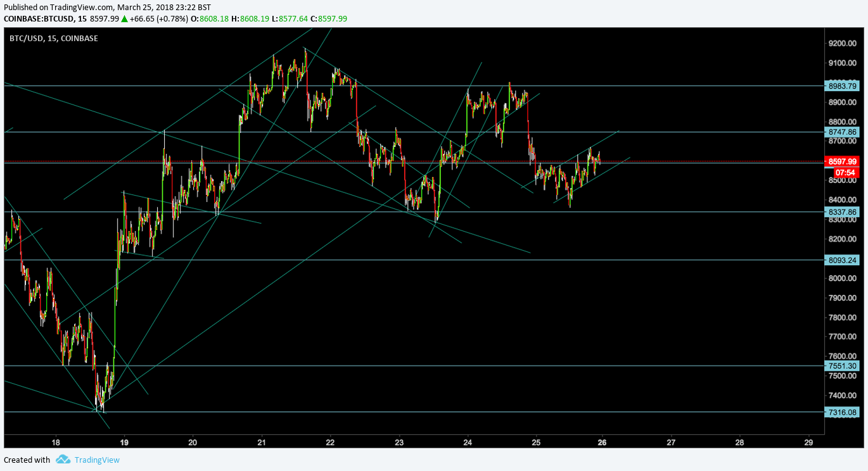Click the 8900.00 price axis tick
This screenshot has width=868, height=471.
(842, 103)
